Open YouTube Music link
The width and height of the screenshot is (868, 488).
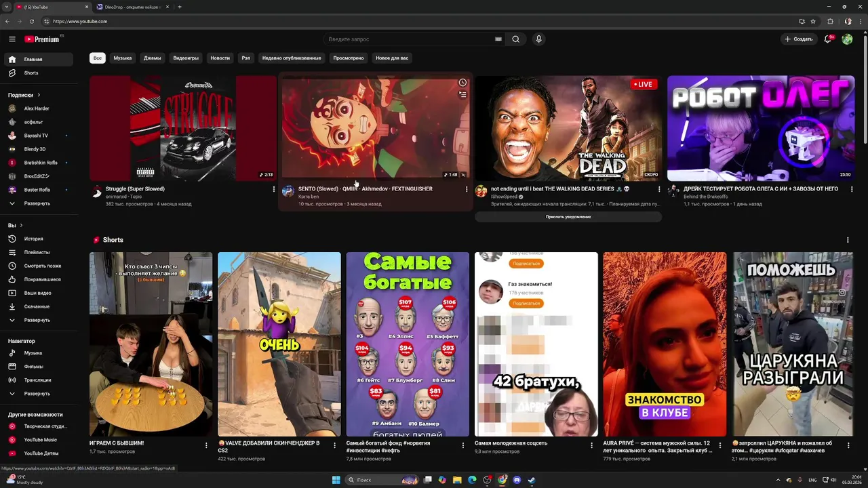[x=38, y=440]
